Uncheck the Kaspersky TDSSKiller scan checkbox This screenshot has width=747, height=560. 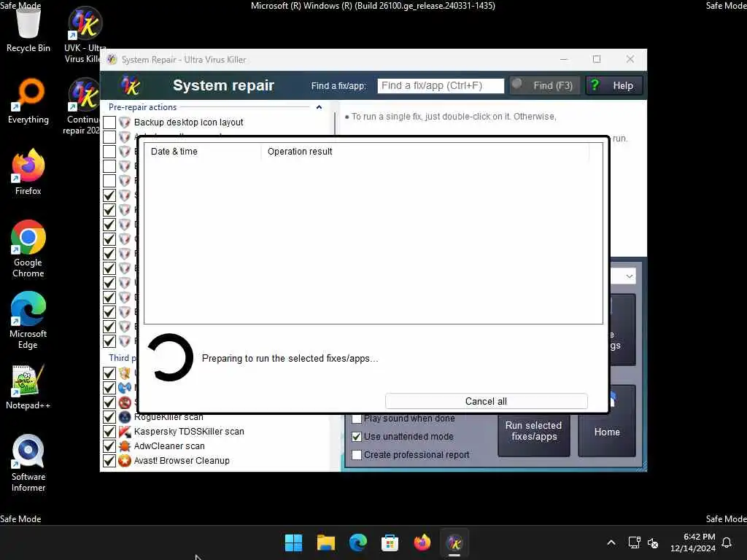pyautogui.click(x=109, y=432)
